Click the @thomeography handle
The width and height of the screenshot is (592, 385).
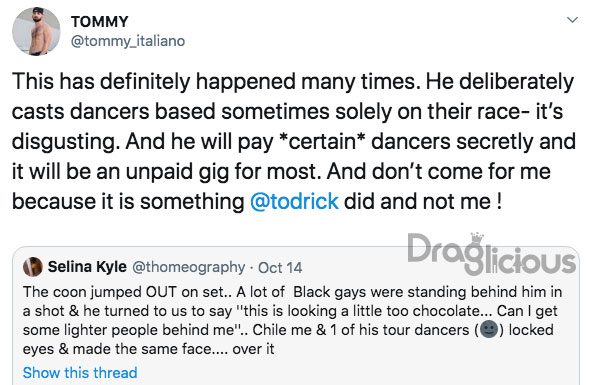[188, 267]
